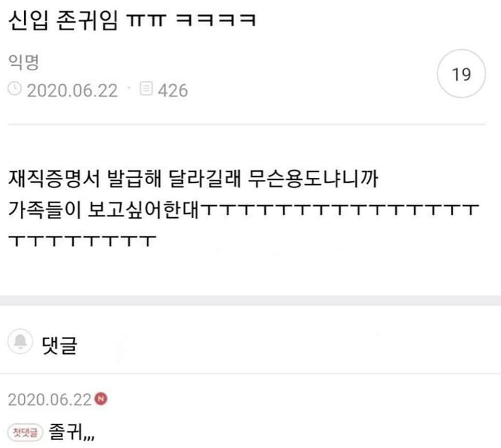Click the author name 익명
The height and width of the screenshot is (448, 501).
pos(23,62)
